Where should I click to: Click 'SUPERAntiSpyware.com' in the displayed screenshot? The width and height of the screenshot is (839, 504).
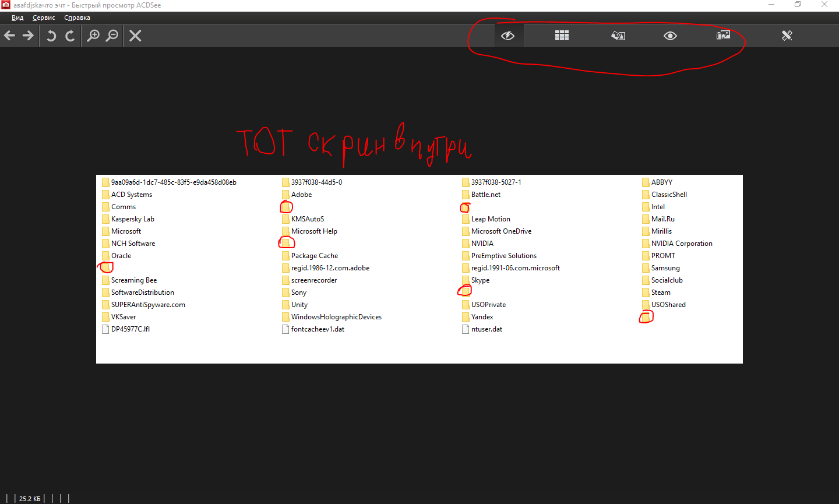(x=148, y=305)
